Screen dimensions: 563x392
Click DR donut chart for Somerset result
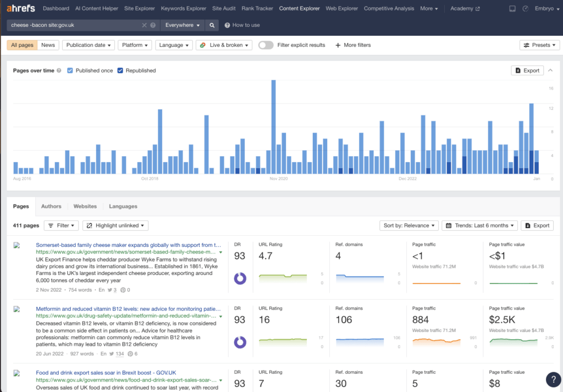[240, 279]
